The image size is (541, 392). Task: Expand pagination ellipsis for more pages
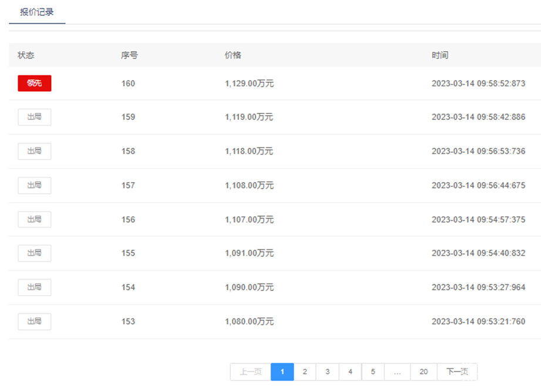click(x=398, y=371)
